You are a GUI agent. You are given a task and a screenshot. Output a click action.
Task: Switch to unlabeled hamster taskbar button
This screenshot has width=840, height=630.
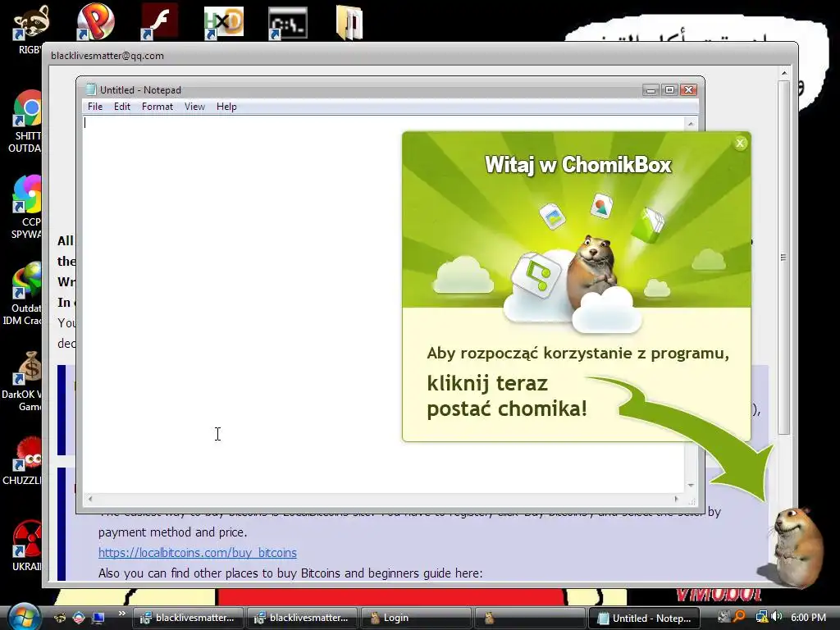tap(531, 618)
